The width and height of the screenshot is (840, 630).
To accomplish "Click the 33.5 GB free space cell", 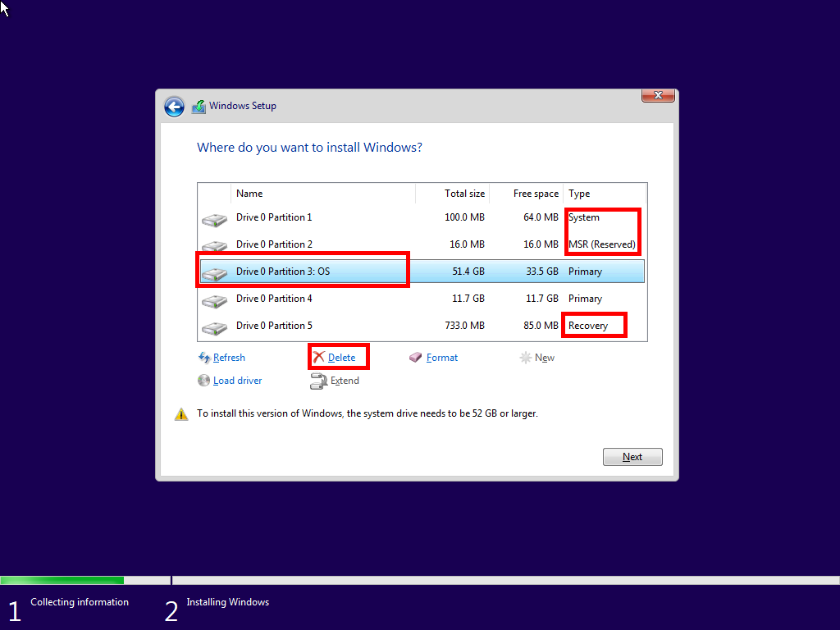I will [x=542, y=272].
